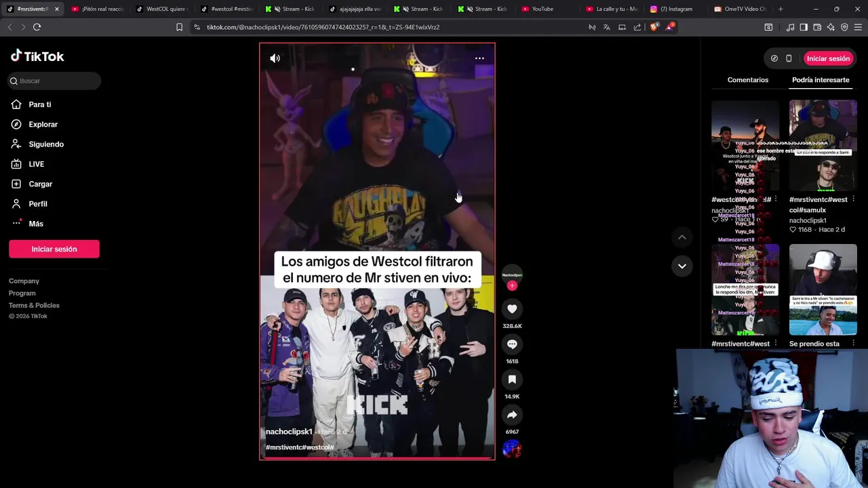Open the #mrstiventc#west col#samulx thumbnail
The height and width of the screenshot is (488, 868).
tap(823, 146)
